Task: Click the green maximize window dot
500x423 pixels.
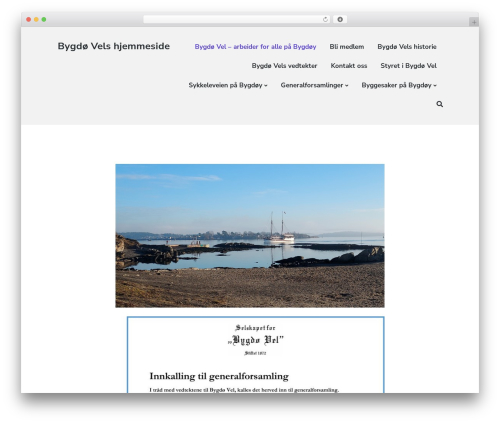Action: point(44,19)
